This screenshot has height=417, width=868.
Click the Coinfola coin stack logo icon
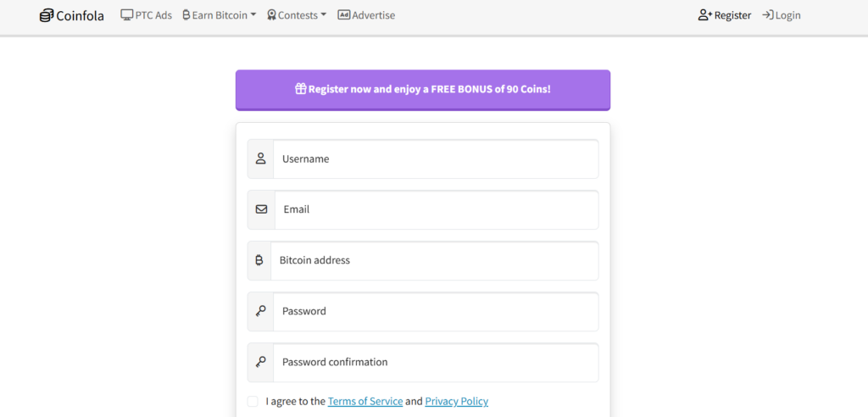point(47,15)
